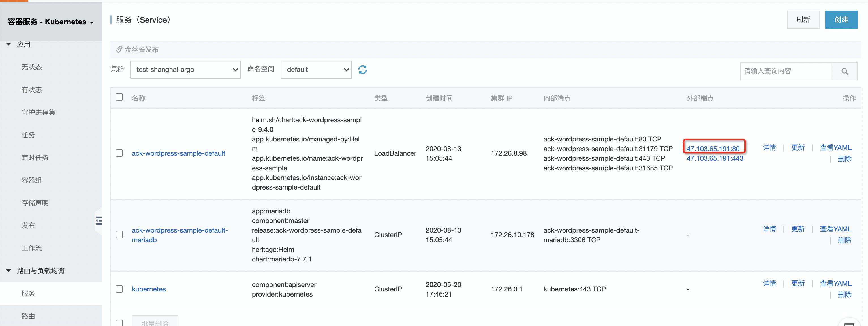Collapse sidebar using the menu fold icon
Image resolution: width=868 pixels, height=326 pixels.
pyautogui.click(x=99, y=221)
